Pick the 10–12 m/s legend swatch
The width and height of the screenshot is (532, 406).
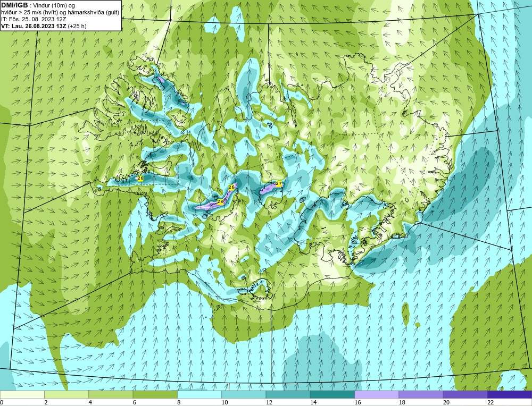(244, 394)
